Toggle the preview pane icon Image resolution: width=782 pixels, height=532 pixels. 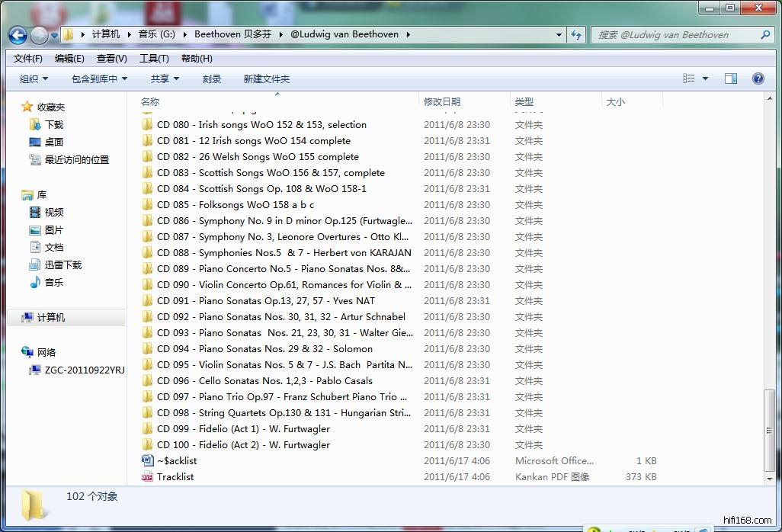[x=730, y=79]
